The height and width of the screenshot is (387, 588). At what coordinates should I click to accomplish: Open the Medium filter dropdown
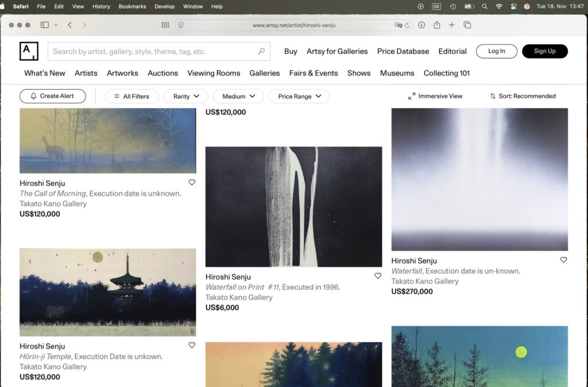coord(238,96)
